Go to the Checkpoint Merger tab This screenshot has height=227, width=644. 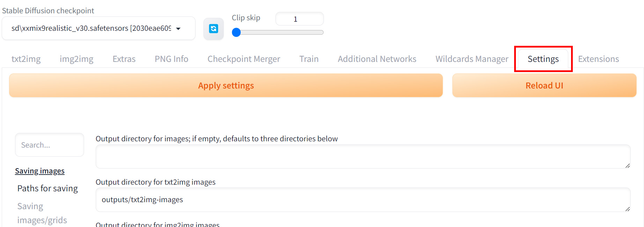pyautogui.click(x=244, y=59)
